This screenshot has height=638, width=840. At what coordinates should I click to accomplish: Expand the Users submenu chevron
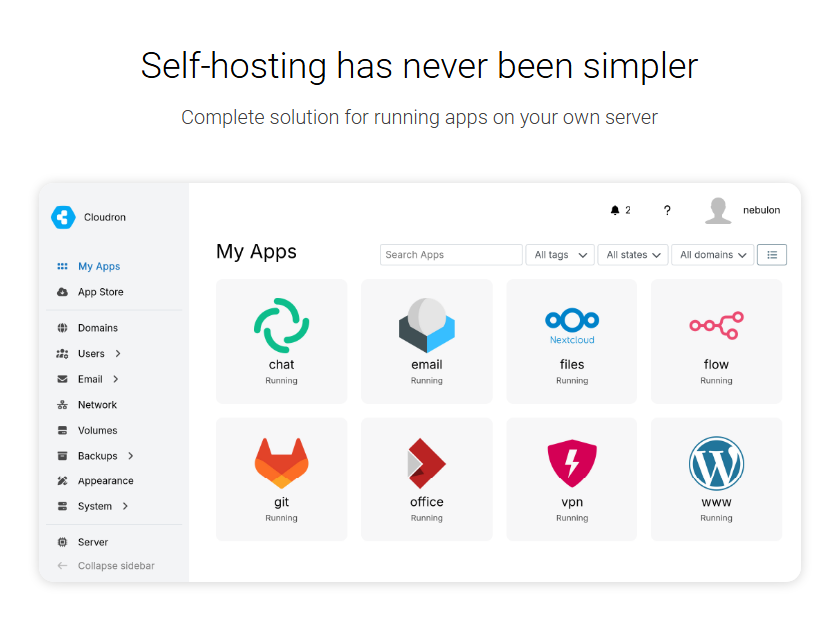(118, 353)
